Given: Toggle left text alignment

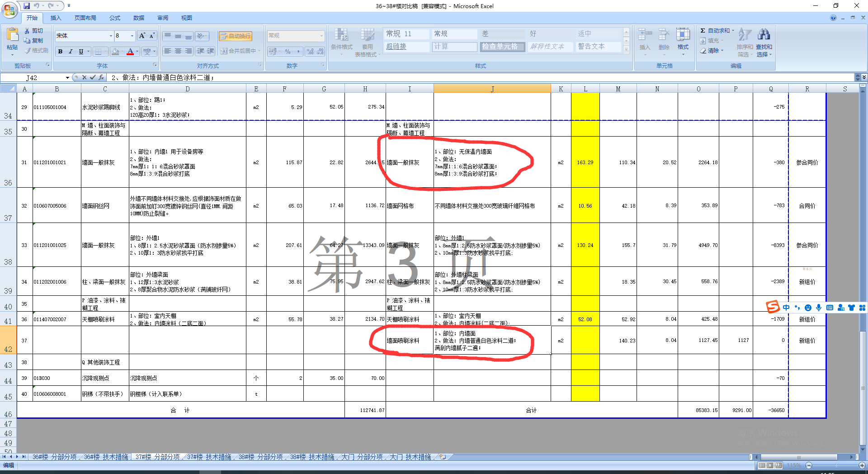Looking at the screenshot, I should coord(168,51).
